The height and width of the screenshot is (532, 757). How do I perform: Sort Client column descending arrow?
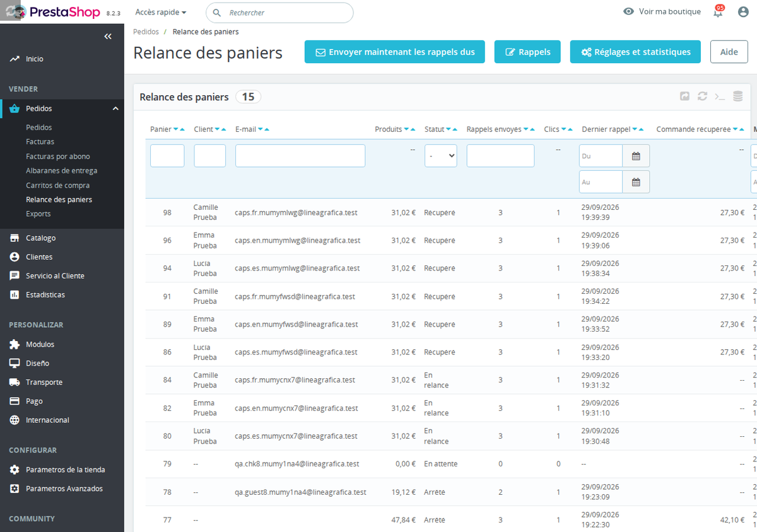click(x=217, y=130)
